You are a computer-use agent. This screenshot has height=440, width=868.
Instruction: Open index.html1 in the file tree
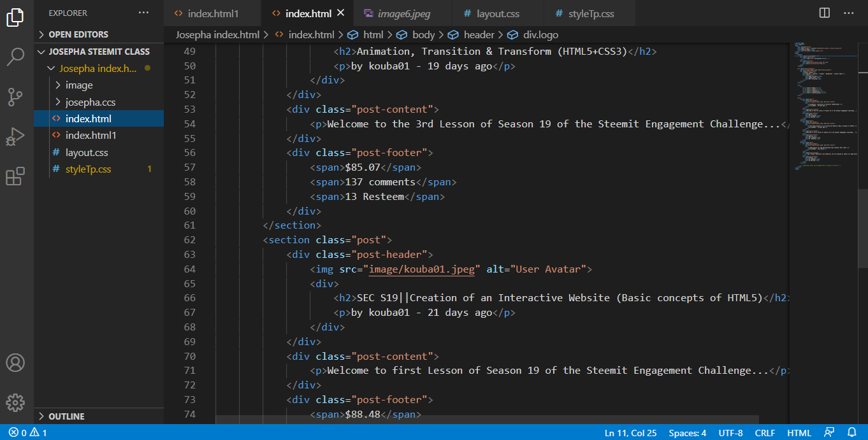coord(99,135)
